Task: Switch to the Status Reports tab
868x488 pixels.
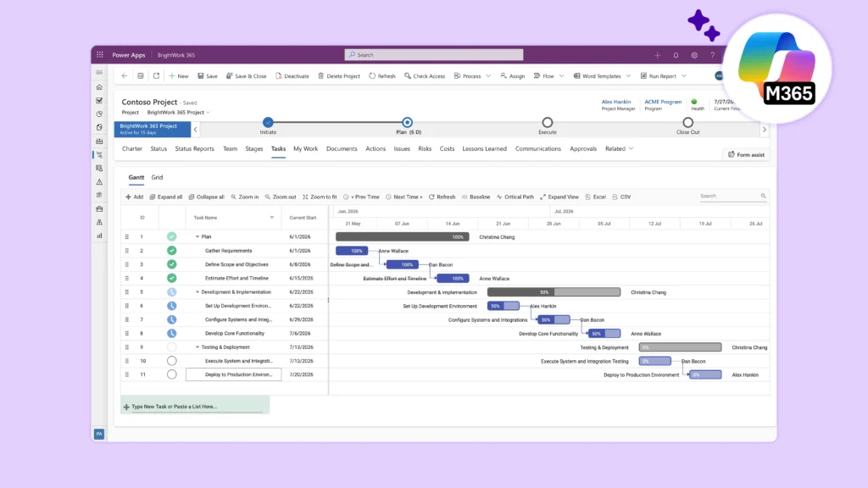Action: click(194, 148)
